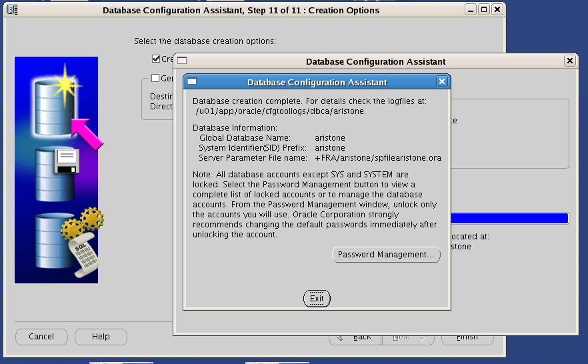Open window menu icon of front blue dialog
This screenshot has height=364, width=588.
pyautogui.click(x=192, y=81)
